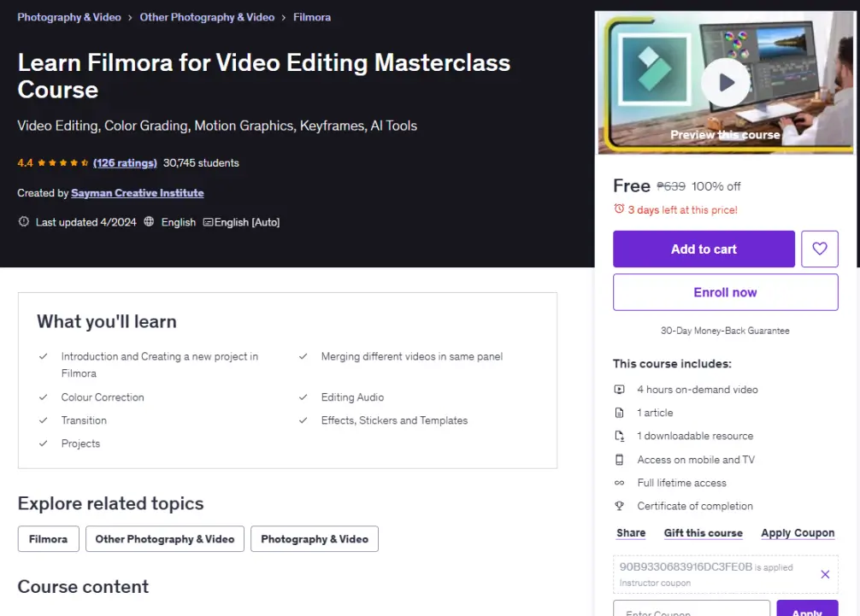Click checkmark beside Effects, Stickers and Templates
This screenshot has height=616, width=860.
[303, 420]
